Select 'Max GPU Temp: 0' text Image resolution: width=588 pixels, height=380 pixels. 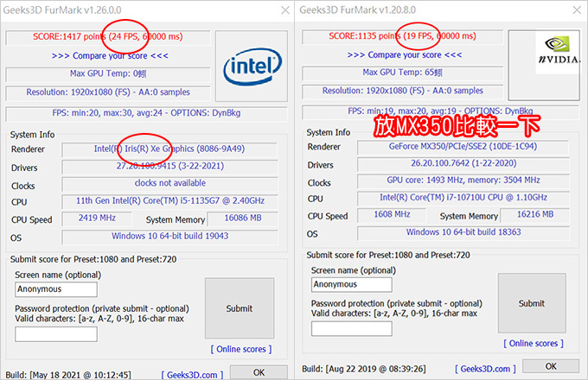click(x=108, y=73)
